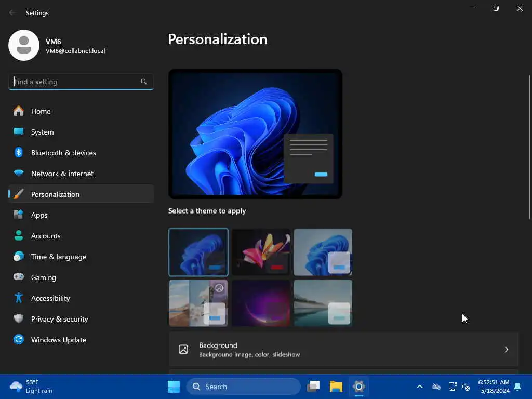The height and width of the screenshot is (399, 532).
Task: Click the taskbar Search box
Action: tap(244, 387)
